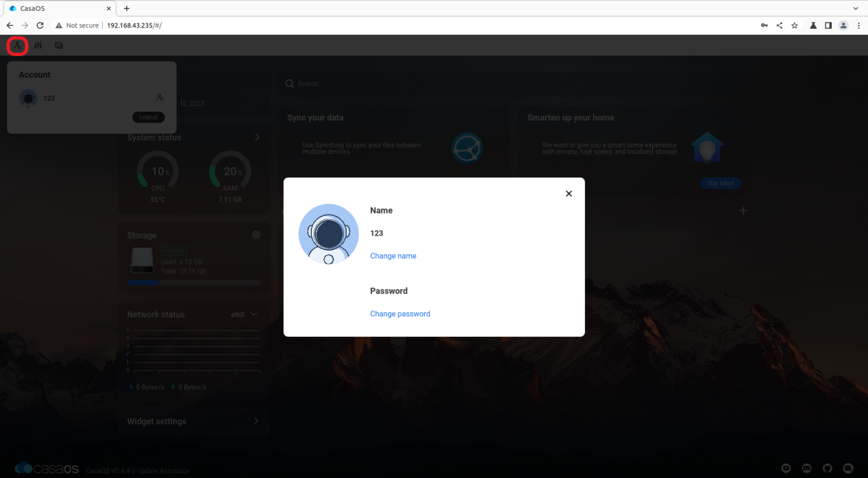Log out using the Logout button

[149, 117]
